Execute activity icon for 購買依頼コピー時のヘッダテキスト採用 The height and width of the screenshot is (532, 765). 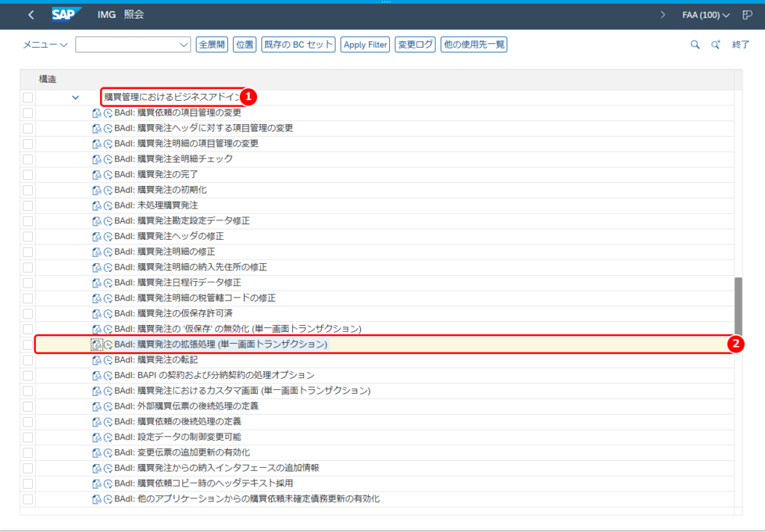click(x=108, y=483)
